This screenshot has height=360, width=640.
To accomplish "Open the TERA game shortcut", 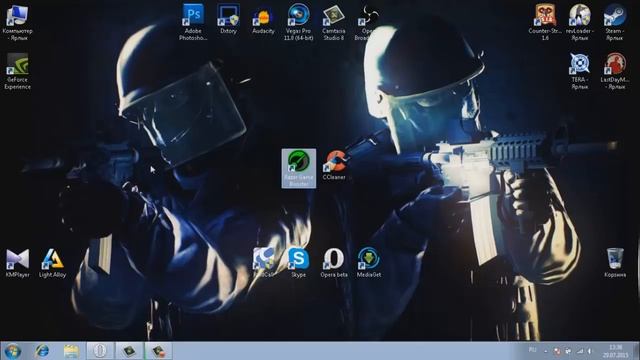I will point(580,71).
